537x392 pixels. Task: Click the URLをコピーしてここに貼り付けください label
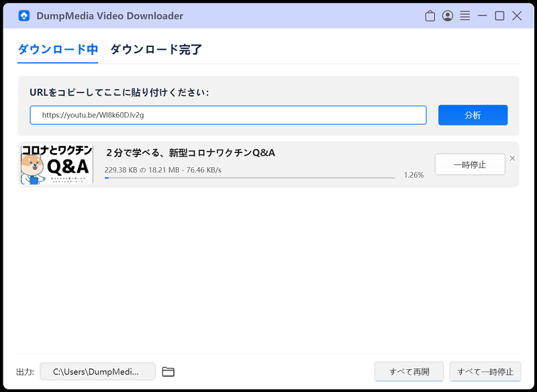(119, 93)
